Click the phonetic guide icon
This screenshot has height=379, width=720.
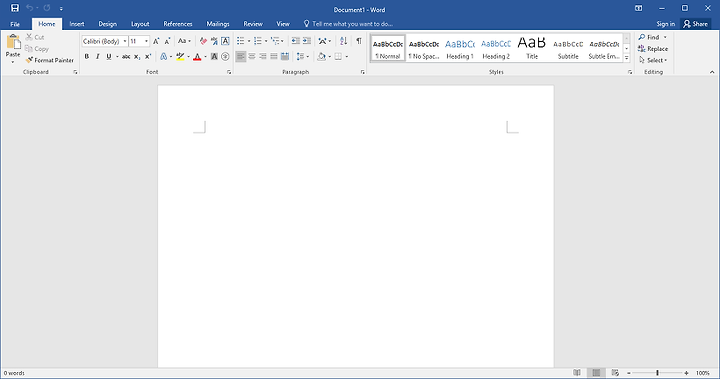pyautogui.click(x=214, y=41)
